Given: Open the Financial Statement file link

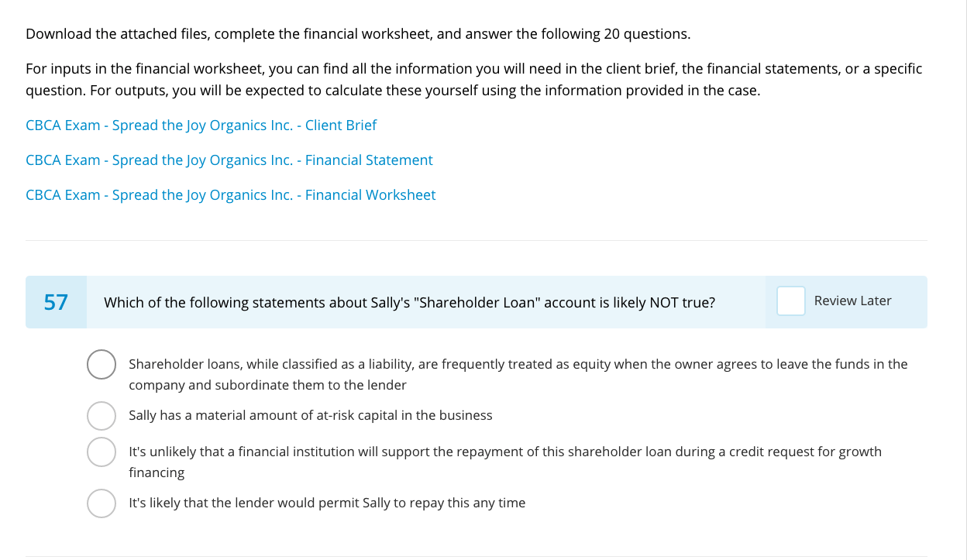Looking at the screenshot, I should pyautogui.click(x=229, y=160).
